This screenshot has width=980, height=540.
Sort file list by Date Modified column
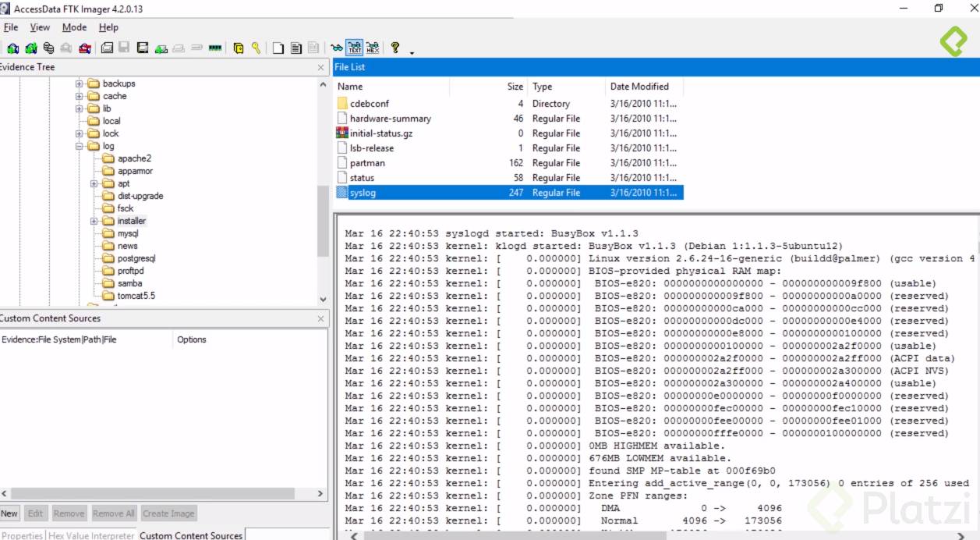click(x=645, y=87)
